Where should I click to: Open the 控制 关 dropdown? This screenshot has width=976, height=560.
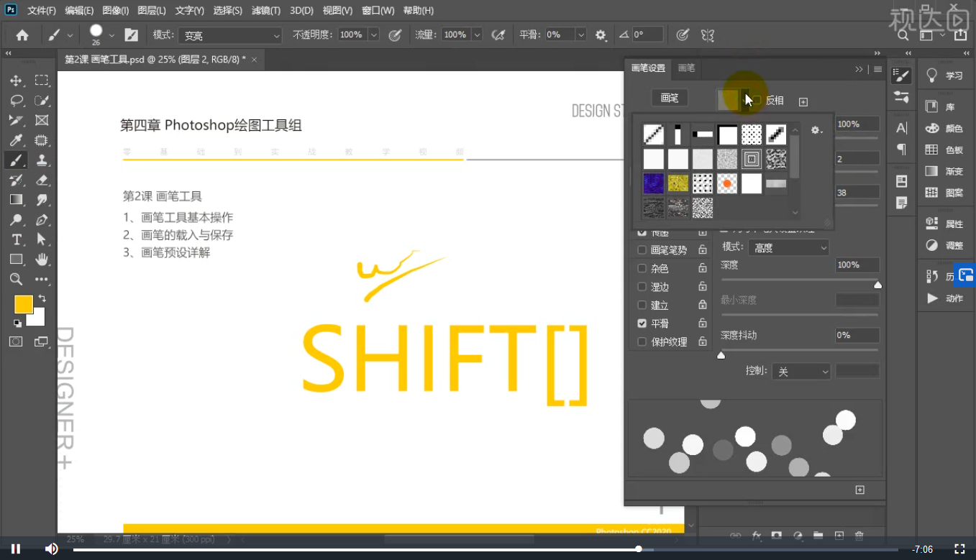[x=801, y=372]
